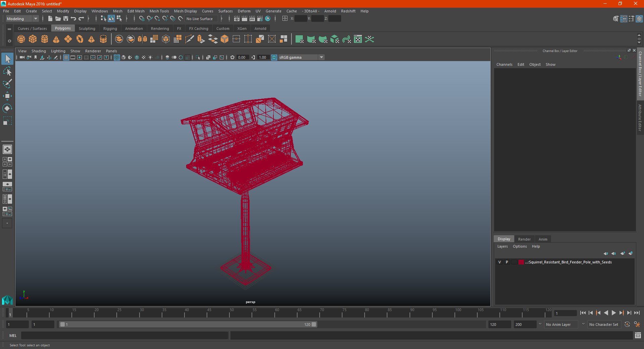The height and width of the screenshot is (349, 644).
Task: Expand the shelf tab options menu
Action: [9, 29]
